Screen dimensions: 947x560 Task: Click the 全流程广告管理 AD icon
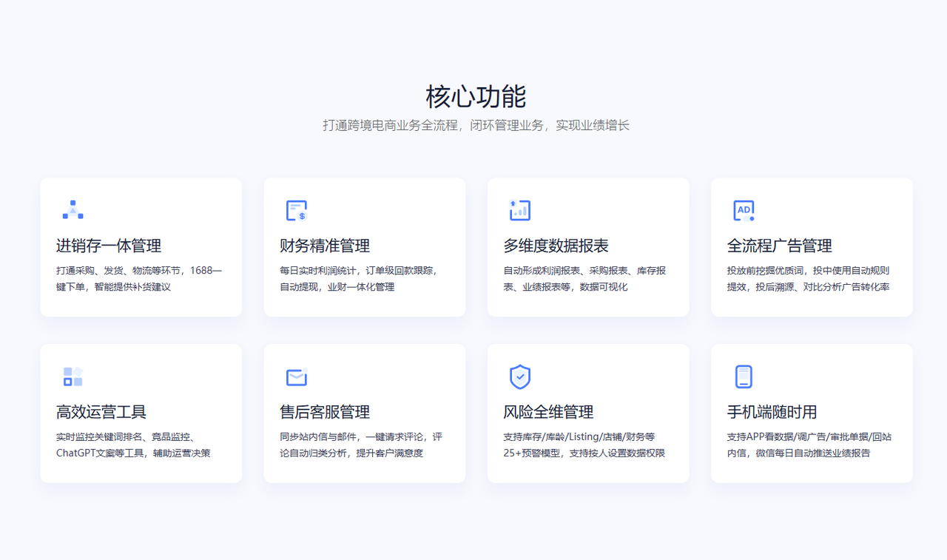pos(744,210)
